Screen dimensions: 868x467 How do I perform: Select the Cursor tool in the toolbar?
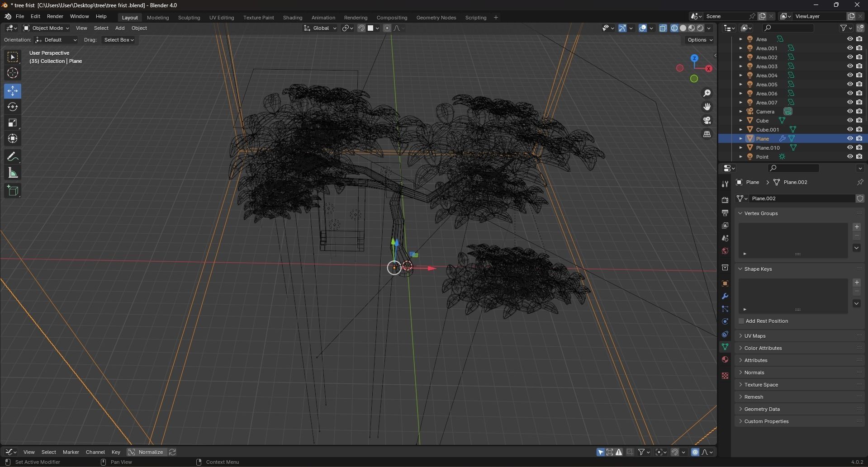click(x=13, y=73)
